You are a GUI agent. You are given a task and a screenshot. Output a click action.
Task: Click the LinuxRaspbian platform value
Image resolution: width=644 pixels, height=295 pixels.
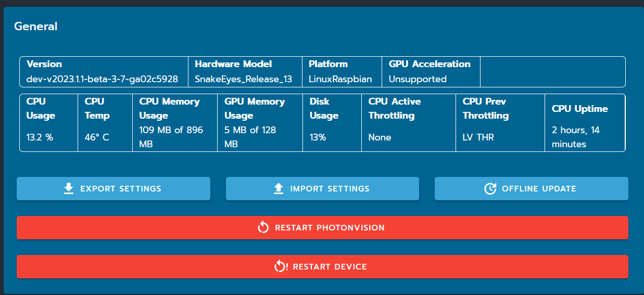point(340,79)
